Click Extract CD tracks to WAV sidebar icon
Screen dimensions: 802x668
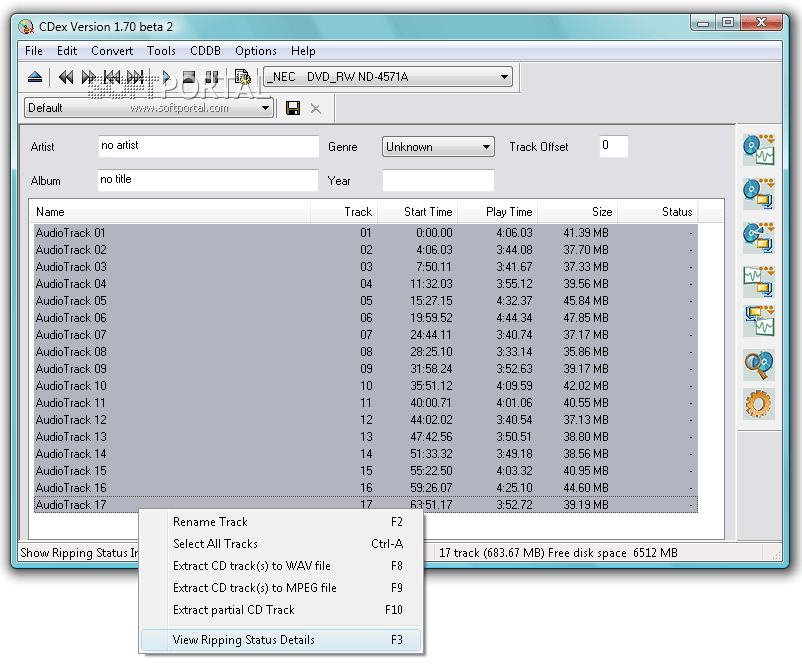point(759,150)
